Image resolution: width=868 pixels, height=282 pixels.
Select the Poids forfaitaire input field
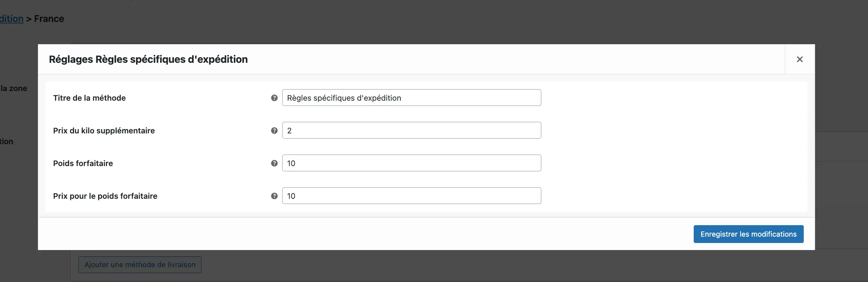412,163
